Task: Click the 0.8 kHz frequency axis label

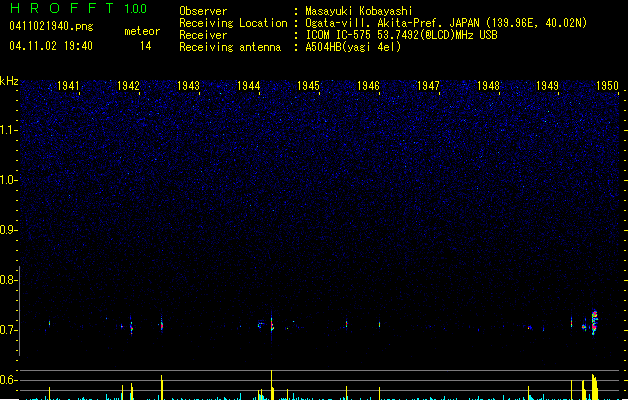Action: (x=9, y=280)
